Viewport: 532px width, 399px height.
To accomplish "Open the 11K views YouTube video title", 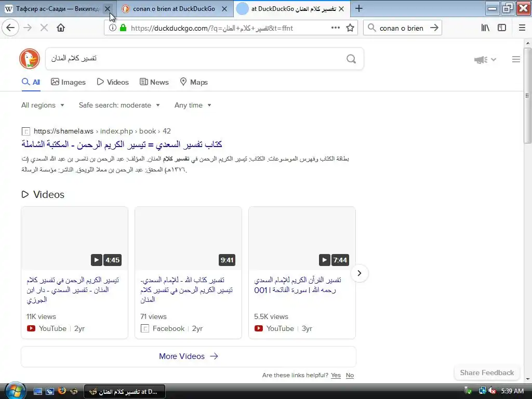I will point(73,290).
